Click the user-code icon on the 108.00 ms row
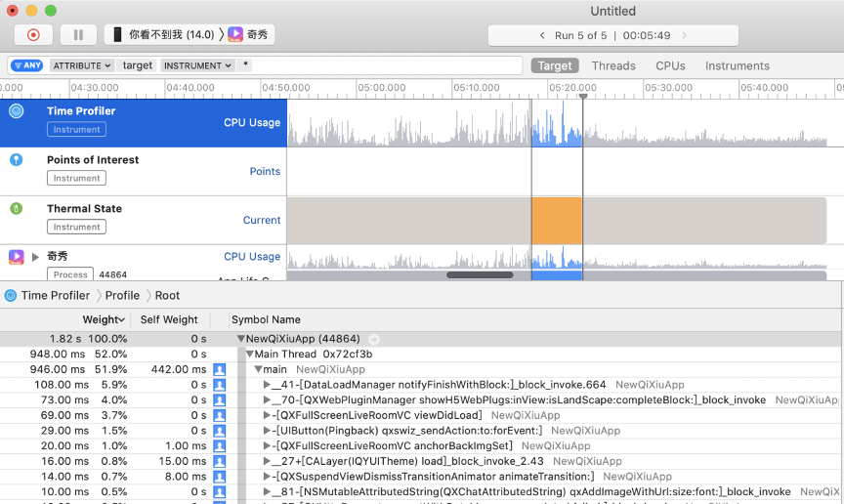This screenshot has height=504, width=844. click(219, 385)
